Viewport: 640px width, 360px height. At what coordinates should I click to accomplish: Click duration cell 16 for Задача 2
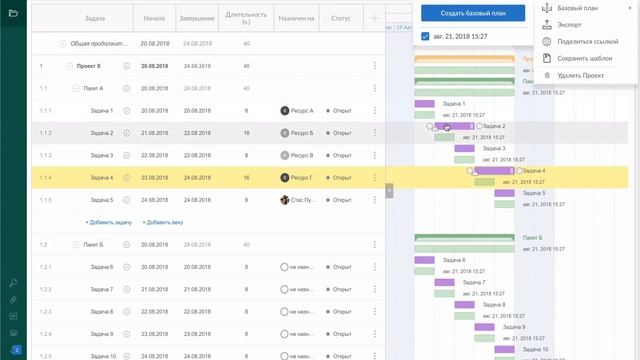tap(246, 133)
